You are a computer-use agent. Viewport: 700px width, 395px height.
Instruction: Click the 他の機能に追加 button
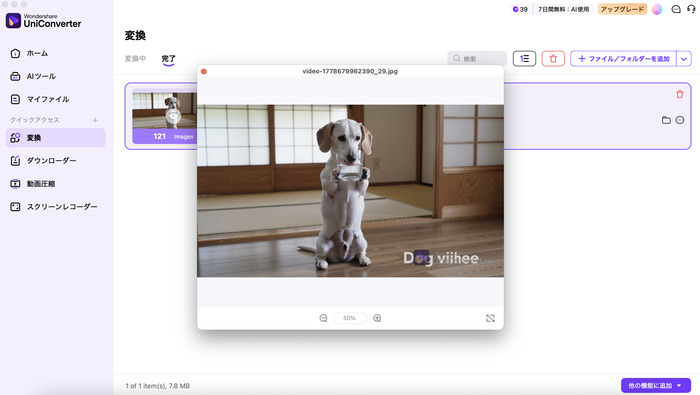click(655, 386)
